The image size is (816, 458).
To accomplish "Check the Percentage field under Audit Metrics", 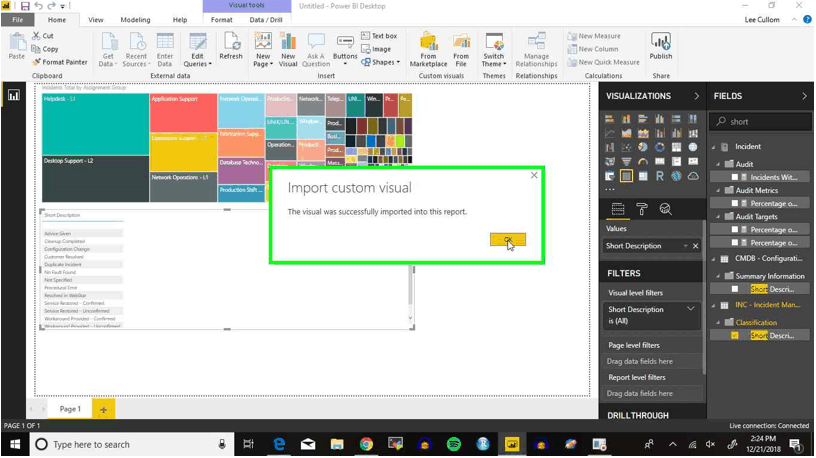I will (x=735, y=203).
